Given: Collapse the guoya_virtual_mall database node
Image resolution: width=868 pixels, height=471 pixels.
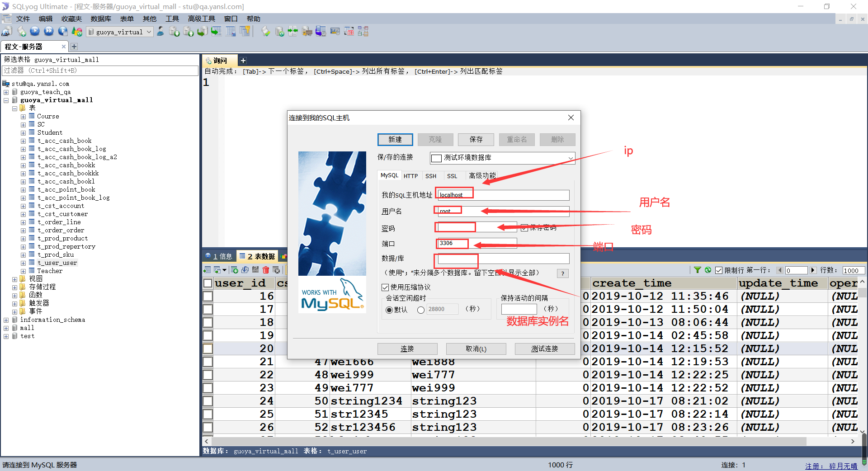Looking at the screenshot, I should point(6,100).
